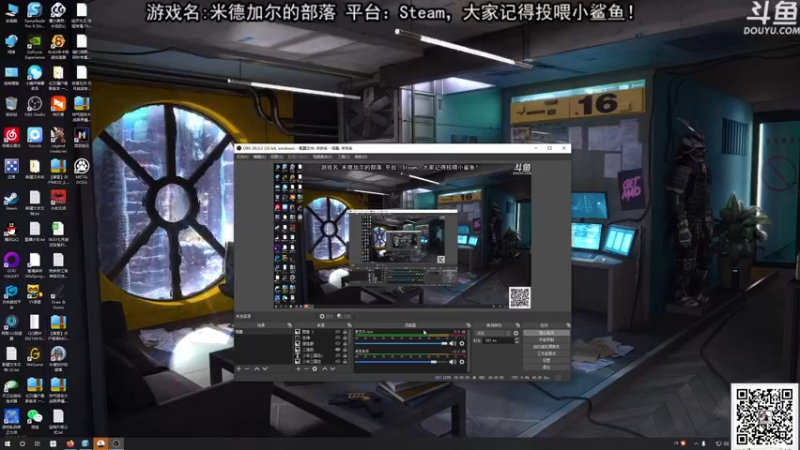Image resolution: width=800 pixels, height=450 pixels.
Task: Open scene transition properties gear
Action: 516,333
